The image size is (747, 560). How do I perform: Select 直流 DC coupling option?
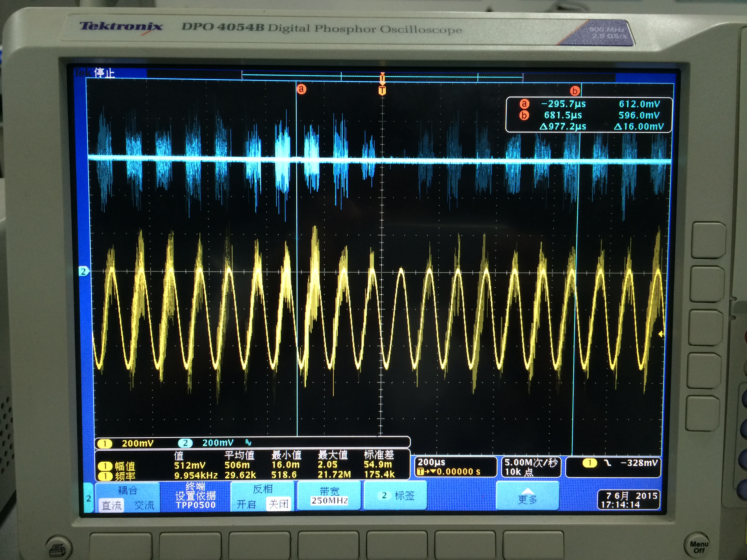(111, 505)
